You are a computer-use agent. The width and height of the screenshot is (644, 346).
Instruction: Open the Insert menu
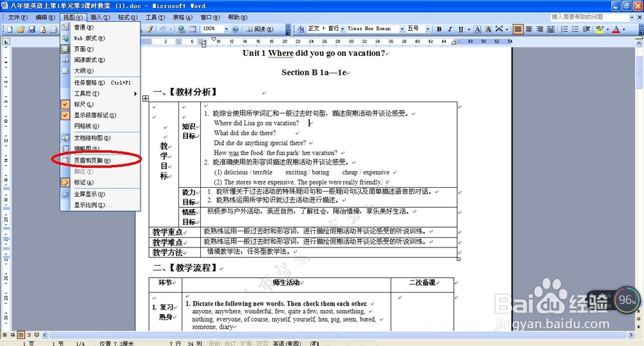click(100, 17)
